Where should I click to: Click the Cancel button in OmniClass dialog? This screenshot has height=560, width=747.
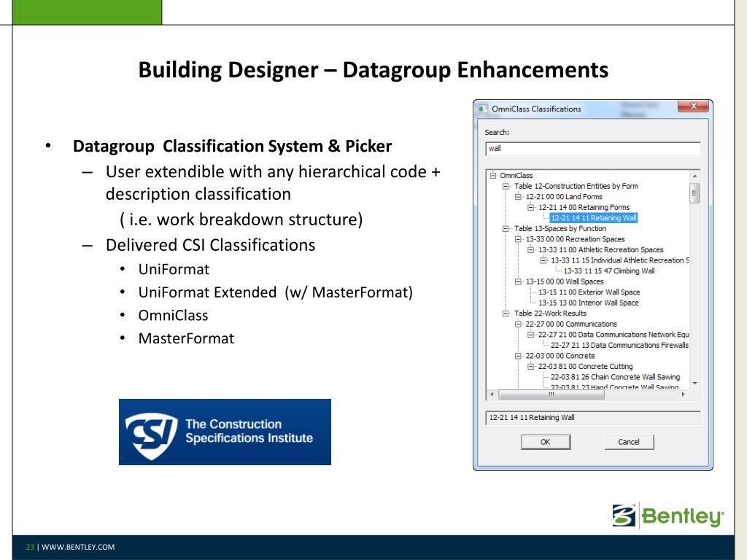629,442
